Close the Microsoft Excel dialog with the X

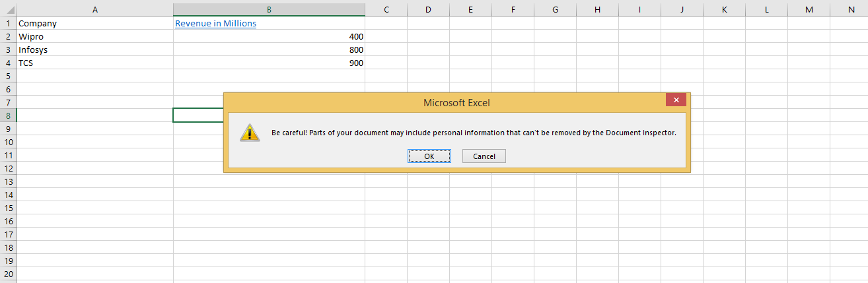click(x=676, y=100)
